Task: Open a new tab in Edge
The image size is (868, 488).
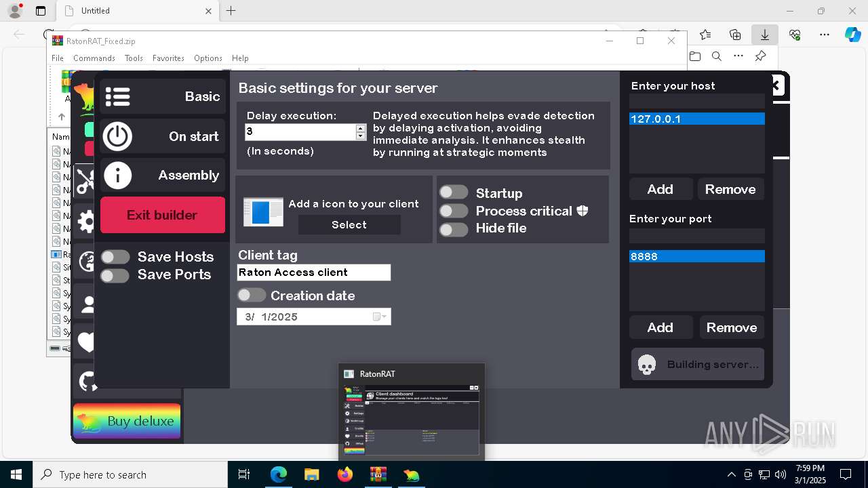Action: [231, 11]
